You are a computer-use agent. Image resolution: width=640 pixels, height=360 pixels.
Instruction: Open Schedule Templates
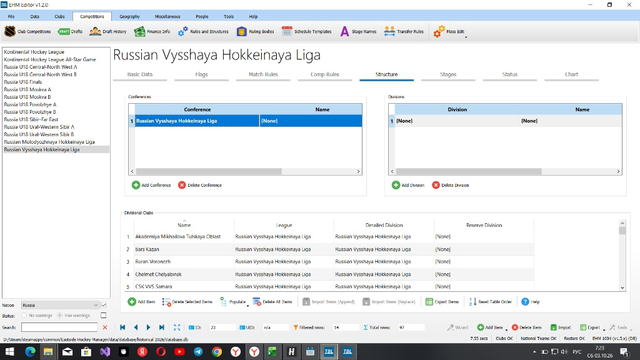pos(307,31)
